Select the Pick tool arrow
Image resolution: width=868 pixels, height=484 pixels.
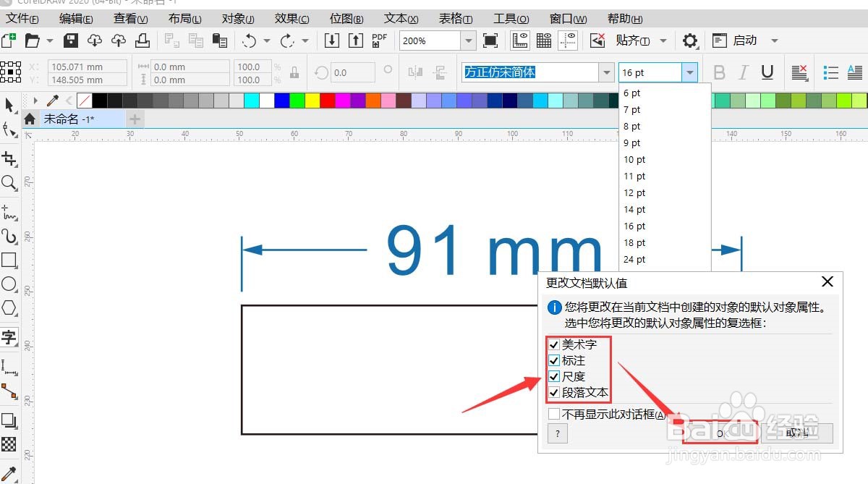[9, 105]
